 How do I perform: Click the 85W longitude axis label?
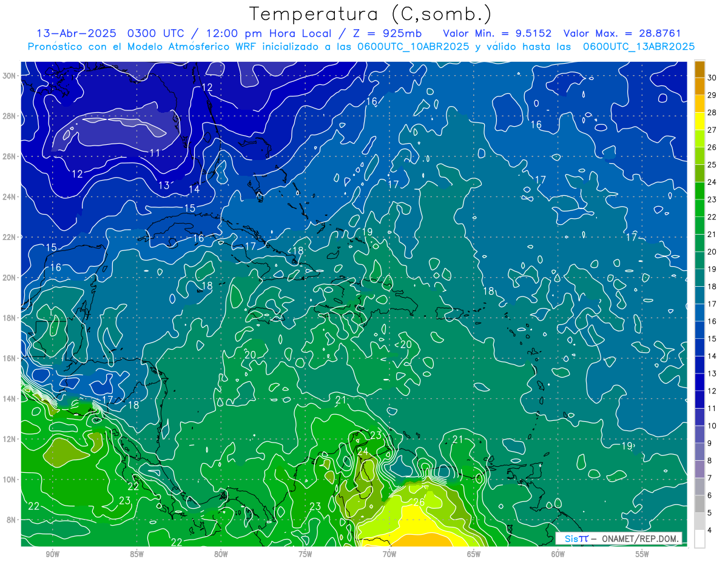(136, 554)
